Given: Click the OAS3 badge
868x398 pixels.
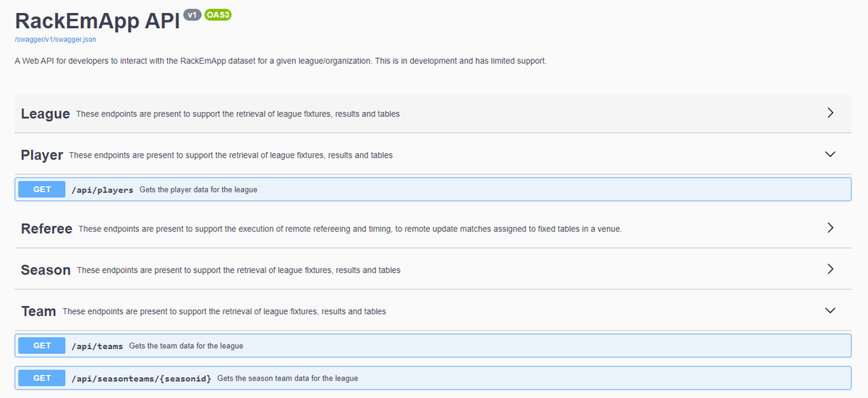Looking at the screenshot, I should 218,14.
